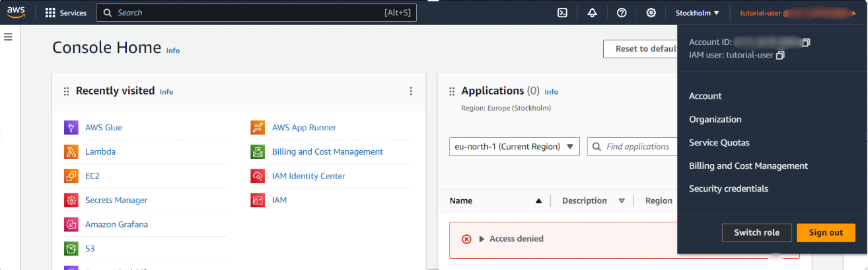Viewport: 868px width, 270px height.
Task: Copy the IAM user name
Action: [780, 56]
